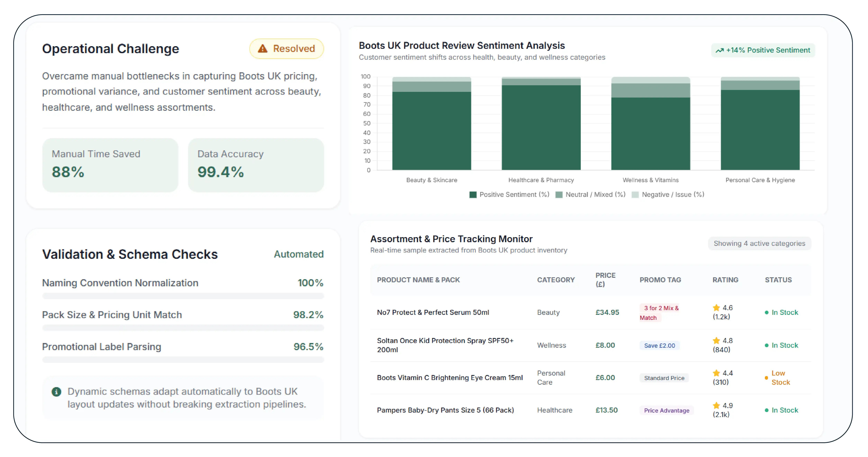Click the £8.00 price cell
868x457 pixels.
(605, 346)
